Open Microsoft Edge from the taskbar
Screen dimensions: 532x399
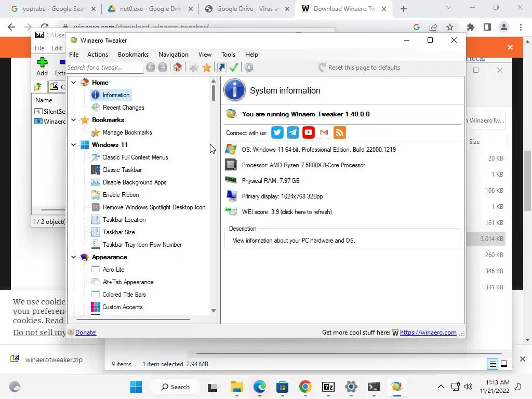[260, 387]
